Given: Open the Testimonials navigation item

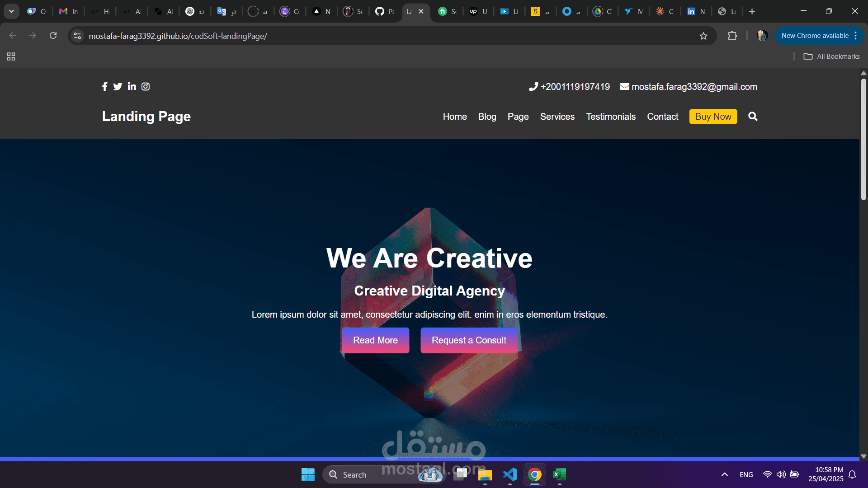Looking at the screenshot, I should pos(611,116).
